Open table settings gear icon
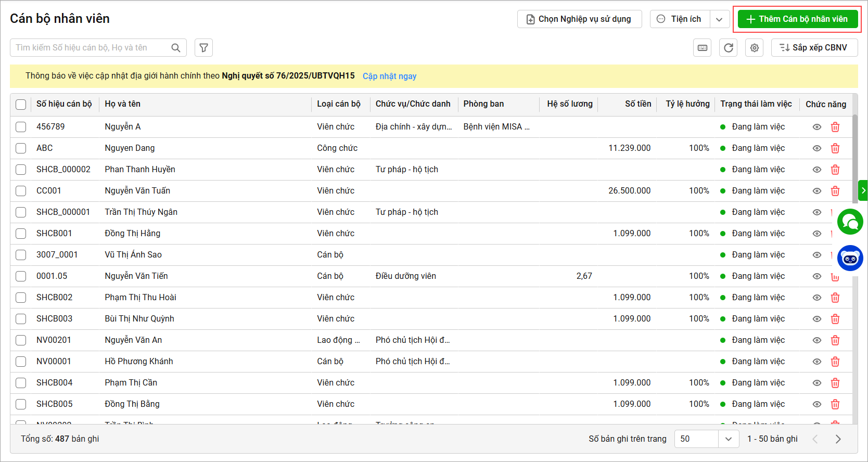The image size is (868, 462). (x=754, y=48)
